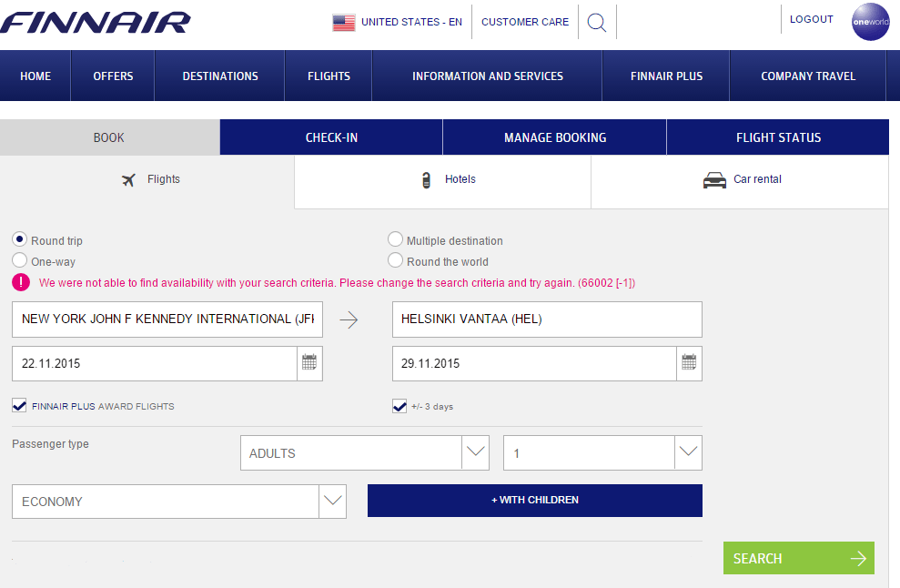This screenshot has height=588, width=900.
Task: Switch to MANAGE BOOKING tab
Action: coord(555,137)
